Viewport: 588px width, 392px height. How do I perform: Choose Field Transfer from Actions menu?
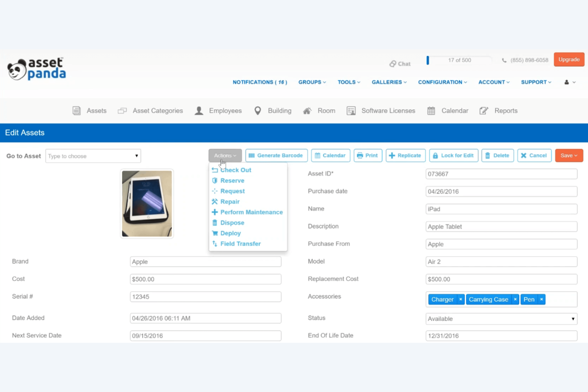click(240, 244)
